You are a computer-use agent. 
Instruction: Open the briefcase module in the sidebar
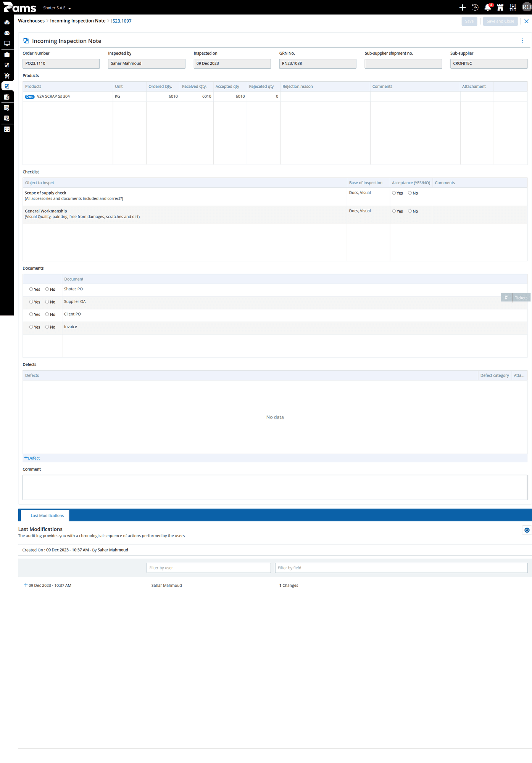pos(7,54)
